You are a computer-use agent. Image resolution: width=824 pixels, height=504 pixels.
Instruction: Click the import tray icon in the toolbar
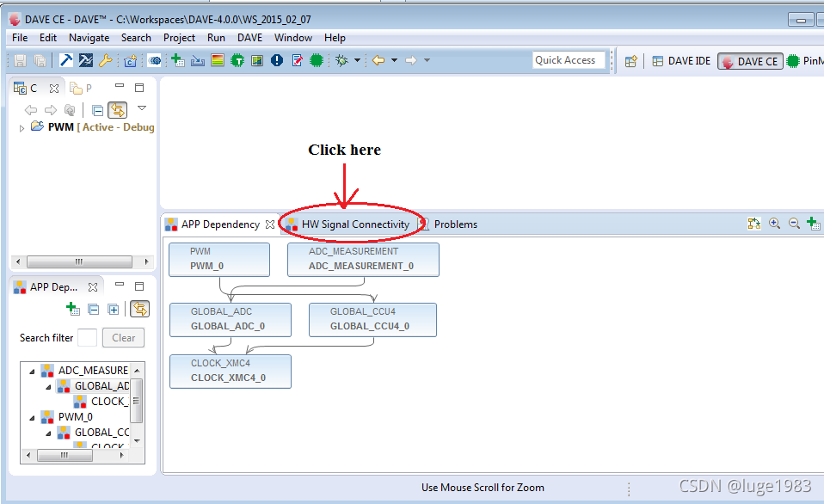[198, 61]
